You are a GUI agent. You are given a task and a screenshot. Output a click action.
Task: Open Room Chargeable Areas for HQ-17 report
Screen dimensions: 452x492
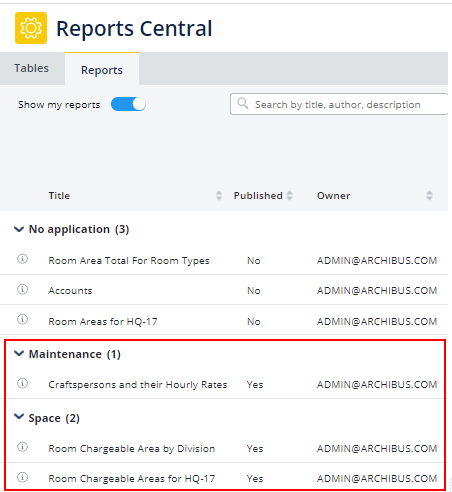pyautogui.click(x=132, y=479)
